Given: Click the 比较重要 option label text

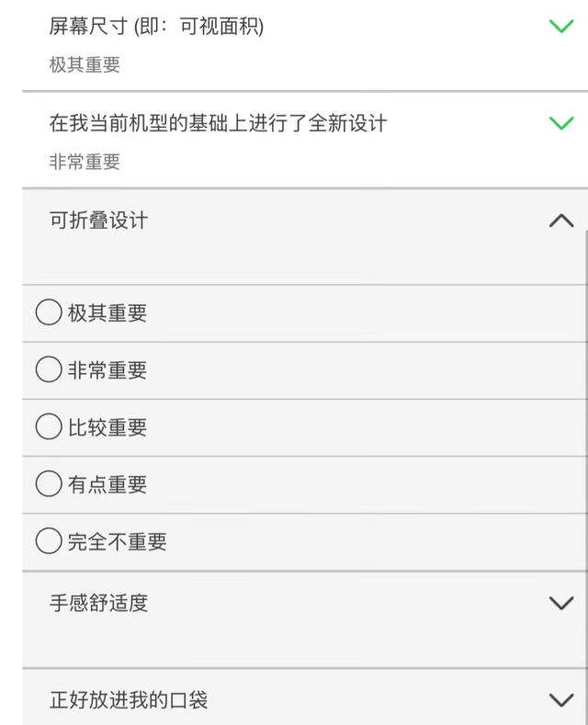Looking at the screenshot, I should pos(107,427).
